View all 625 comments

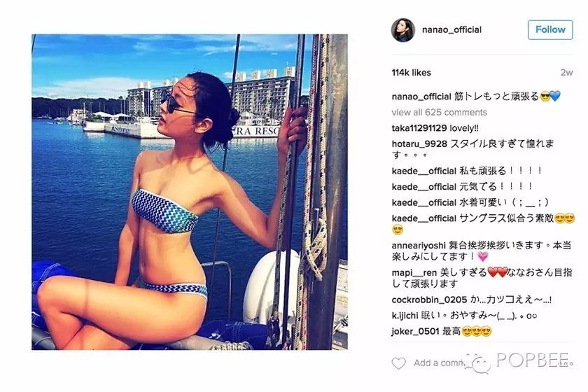point(439,112)
